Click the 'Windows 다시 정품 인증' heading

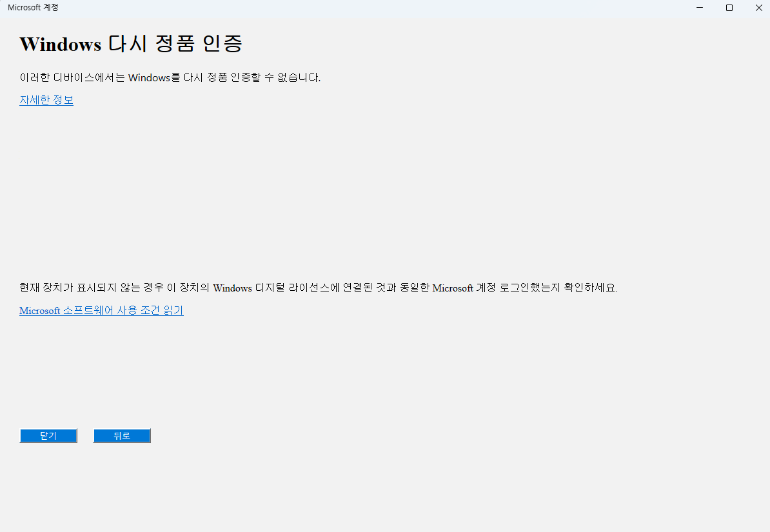131,44
